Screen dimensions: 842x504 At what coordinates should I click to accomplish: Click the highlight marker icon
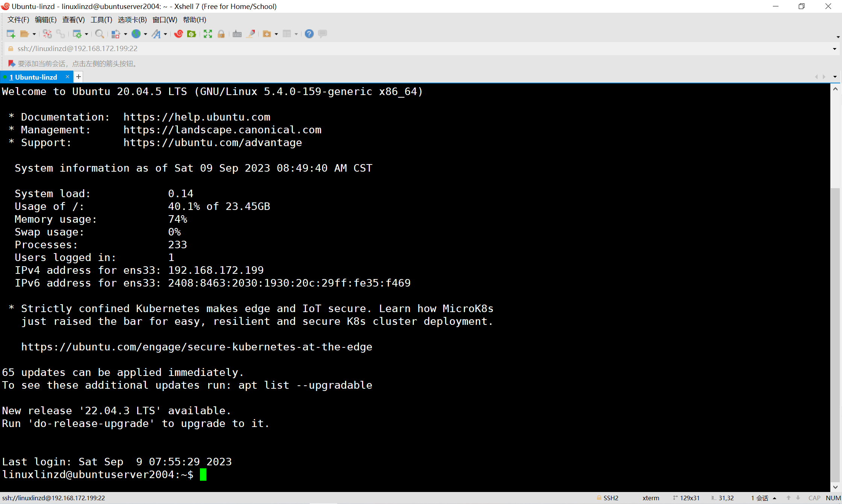(x=251, y=34)
